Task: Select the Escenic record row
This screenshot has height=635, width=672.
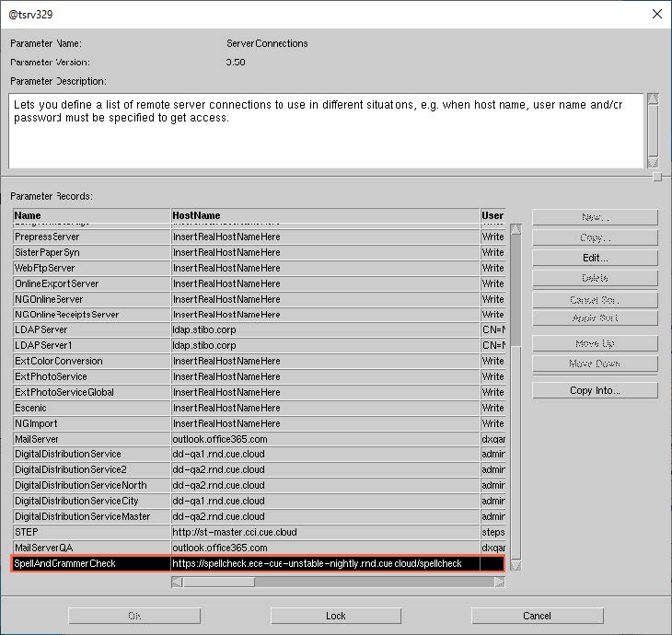Action: [92, 408]
